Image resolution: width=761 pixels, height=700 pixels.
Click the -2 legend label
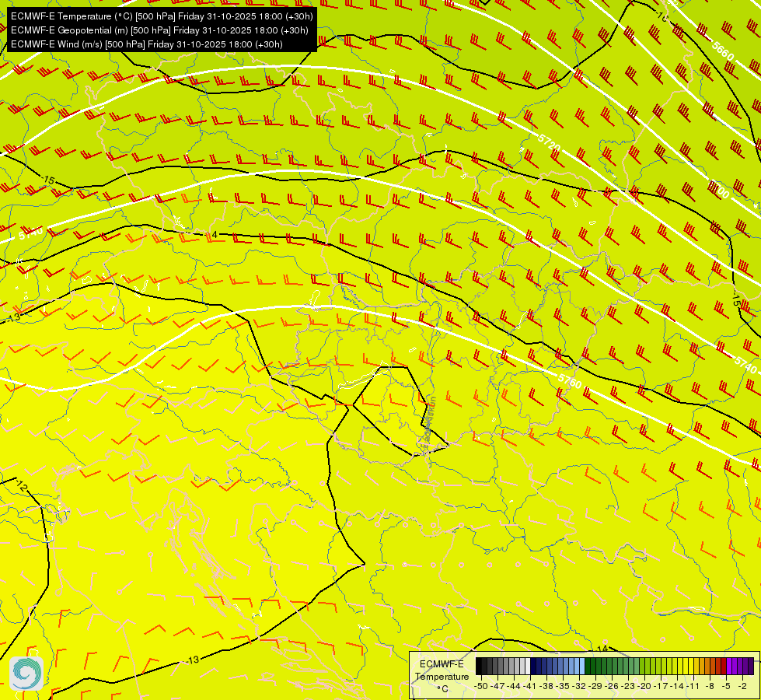[x=742, y=686]
